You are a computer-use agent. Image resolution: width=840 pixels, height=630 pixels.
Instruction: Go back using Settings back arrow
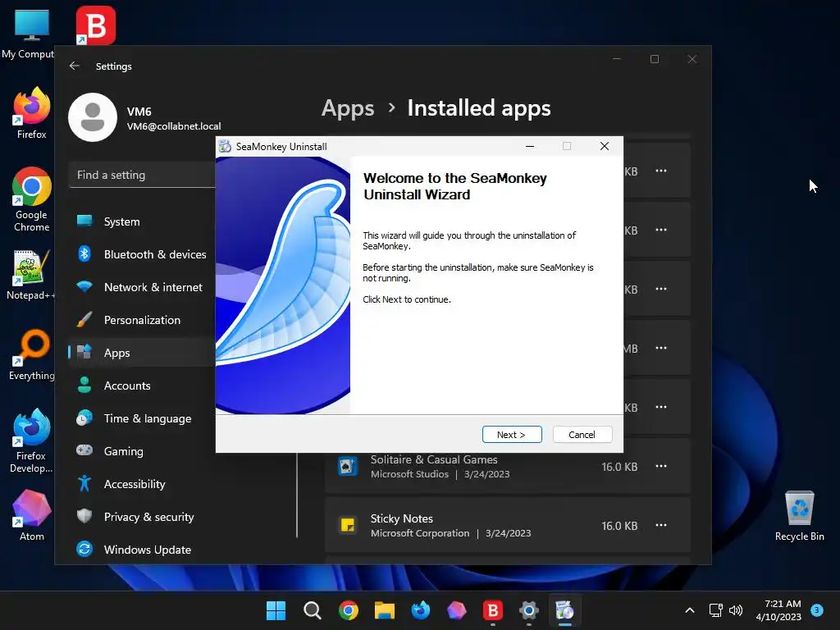point(75,66)
